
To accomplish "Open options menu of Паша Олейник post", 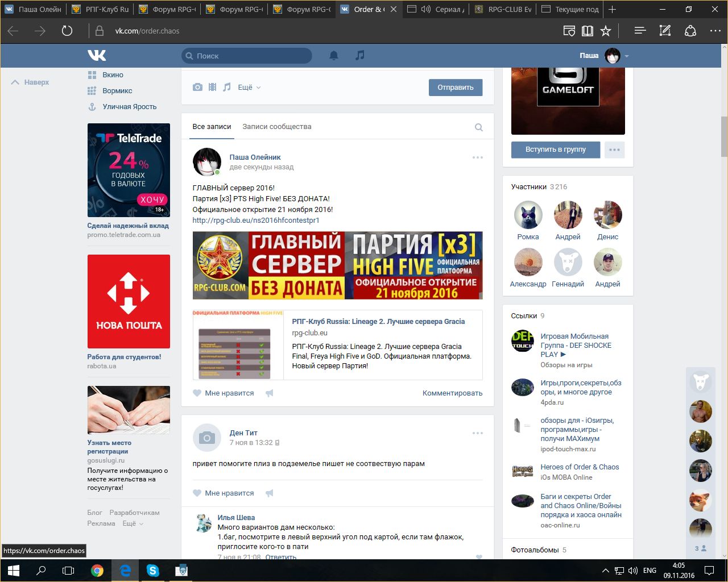I will pyautogui.click(x=478, y=157).
